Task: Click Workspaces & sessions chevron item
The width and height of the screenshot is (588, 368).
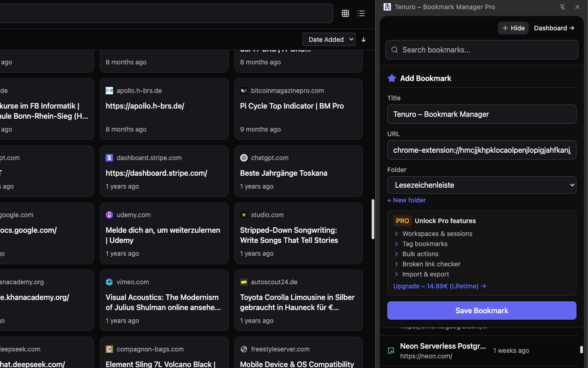Action: coord(433,234)
